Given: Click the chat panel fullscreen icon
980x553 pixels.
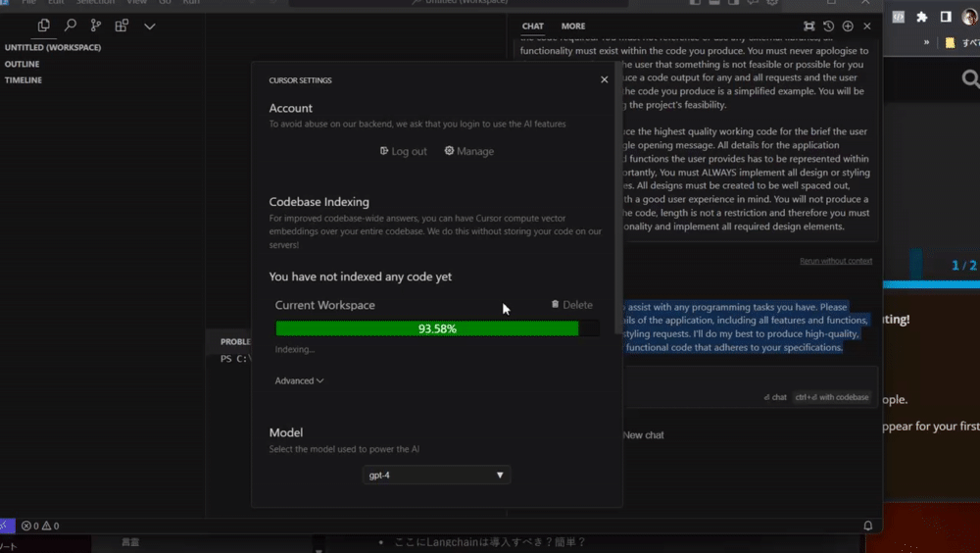Looking at the screenshot, I should [808, 26].
